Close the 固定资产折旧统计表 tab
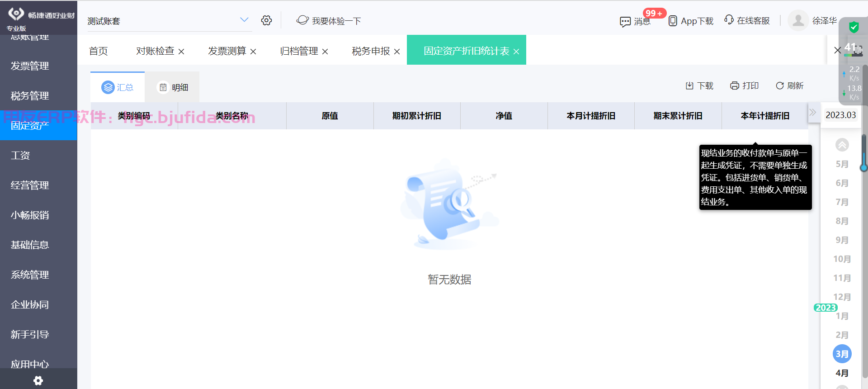Screen dimensions: 868x389 [516, 52]
